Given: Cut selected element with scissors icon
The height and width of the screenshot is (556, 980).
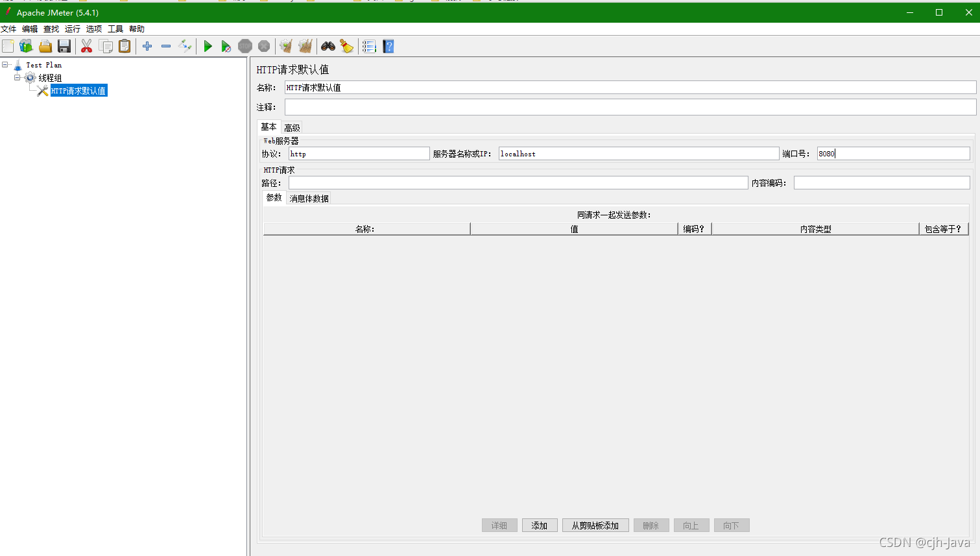Looking at the screenshot, I should tap(86, 46).
